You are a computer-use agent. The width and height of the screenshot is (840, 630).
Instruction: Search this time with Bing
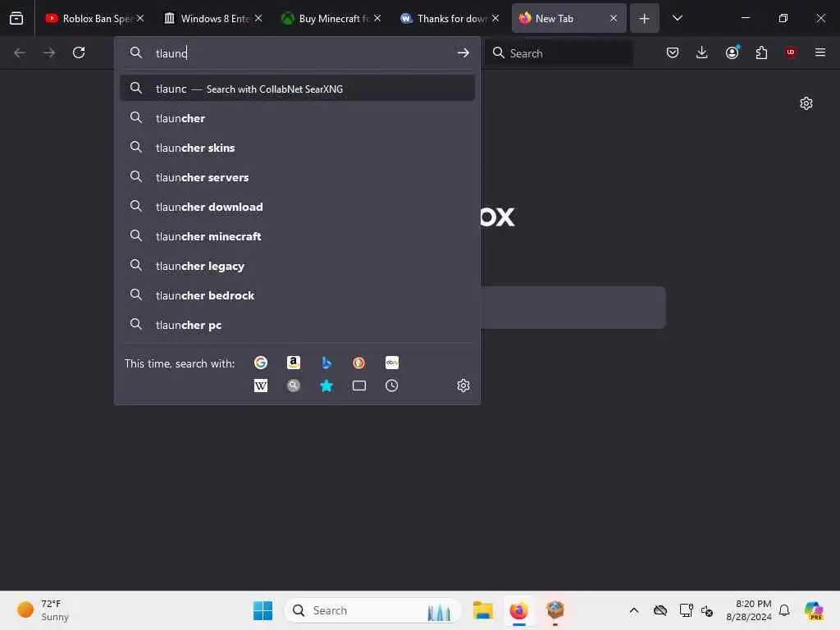(x=326, y=363)
